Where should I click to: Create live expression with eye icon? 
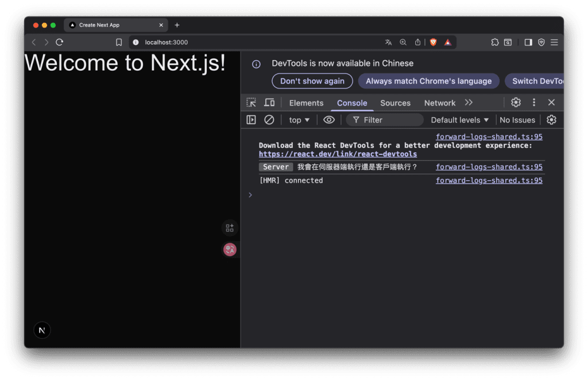[329, 120]
